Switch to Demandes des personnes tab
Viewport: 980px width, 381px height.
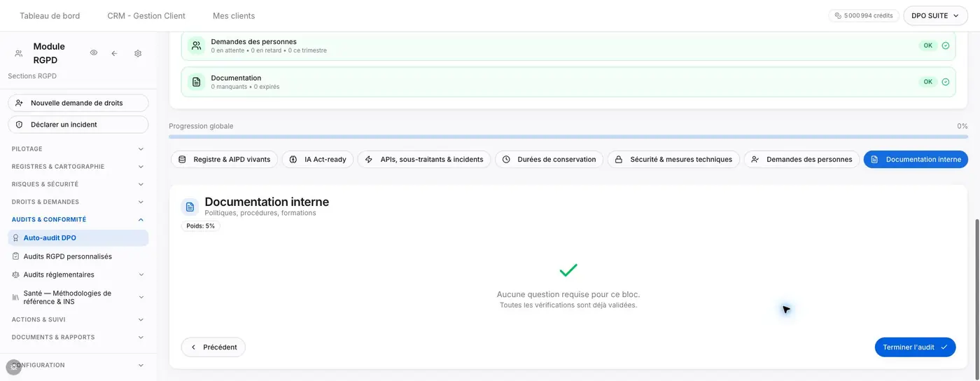[x=802, y=160]
